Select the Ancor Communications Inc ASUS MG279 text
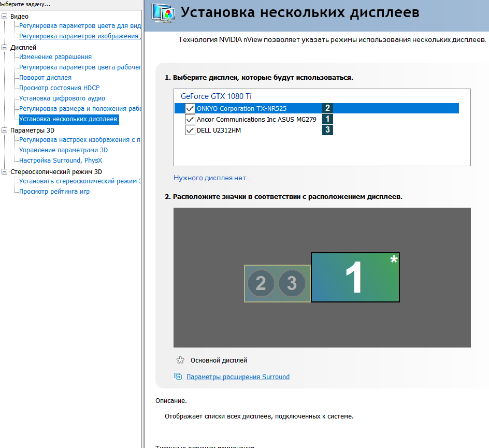The image size is (489, 448). (256, 120)
